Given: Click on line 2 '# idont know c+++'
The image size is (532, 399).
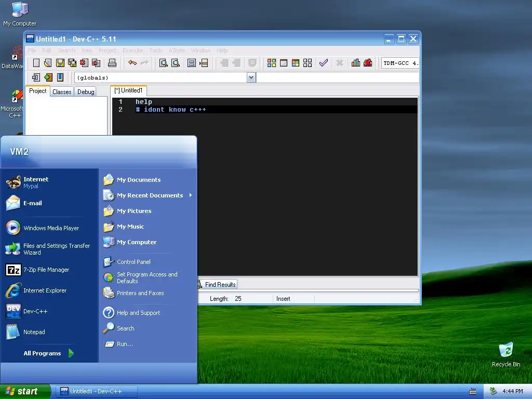Looking at the screenshot, I should tap(170, 109).
